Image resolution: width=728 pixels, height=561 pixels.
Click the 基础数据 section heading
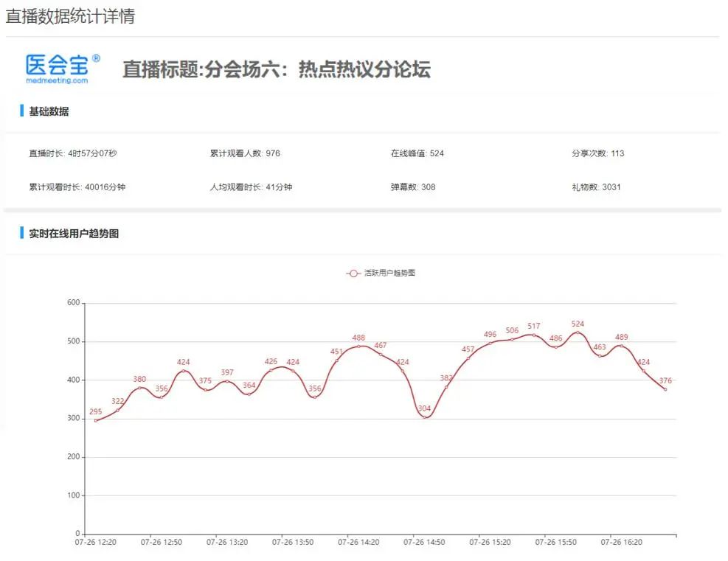click(x=49, y=111)
